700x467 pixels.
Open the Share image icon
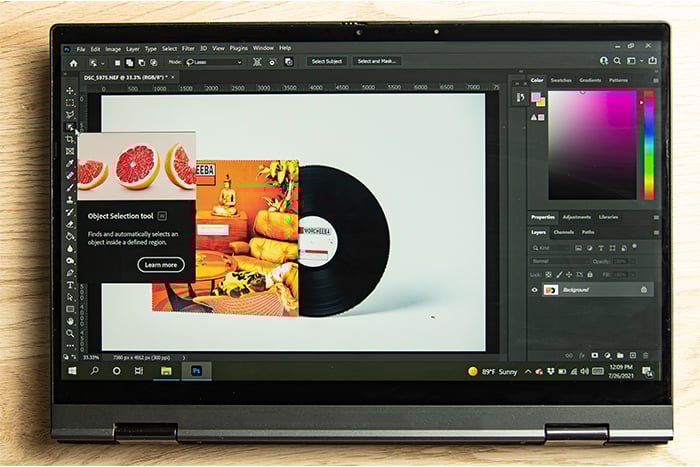(x=652, y=60)
